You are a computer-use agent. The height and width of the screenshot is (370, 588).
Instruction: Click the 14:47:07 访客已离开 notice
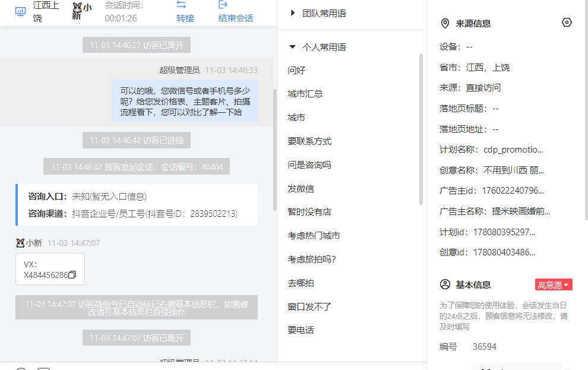pyautogui.click(x=137, y=338)
